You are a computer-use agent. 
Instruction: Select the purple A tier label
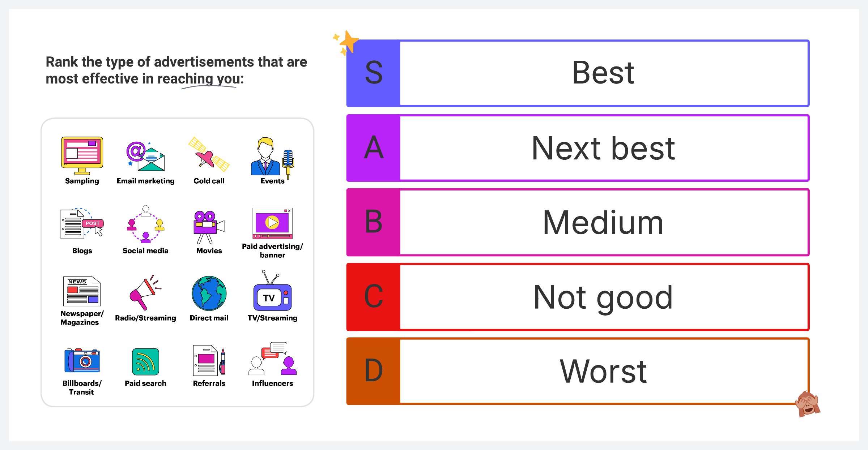(x=373, y=148)
